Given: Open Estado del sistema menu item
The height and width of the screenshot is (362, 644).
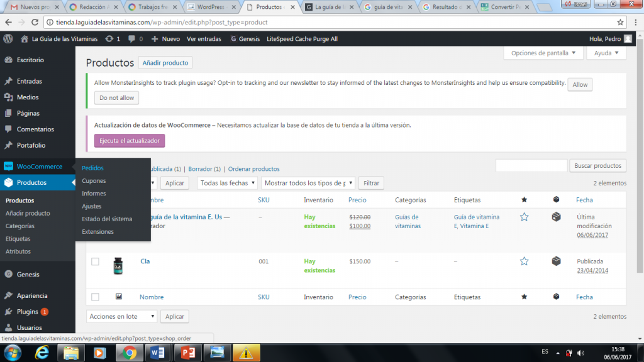Looking at the screenshot, I should 107,219.
